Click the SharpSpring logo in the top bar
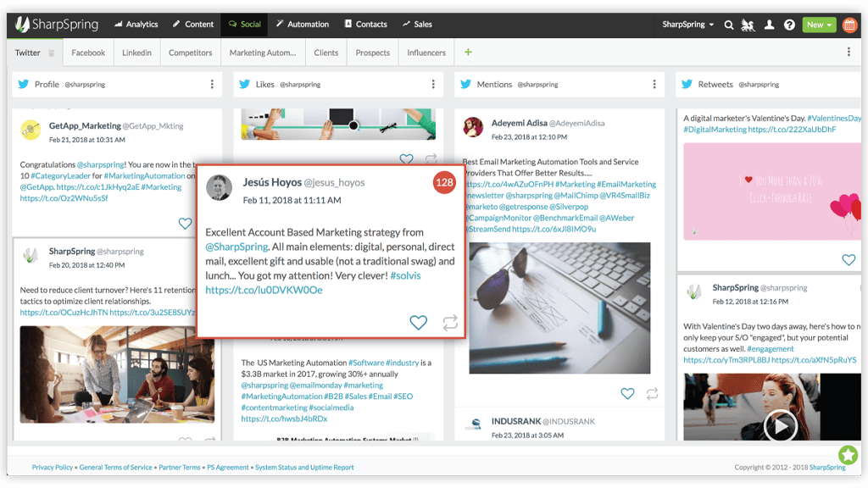This screenshot has width=868, height=488. [x=57, y=25]
